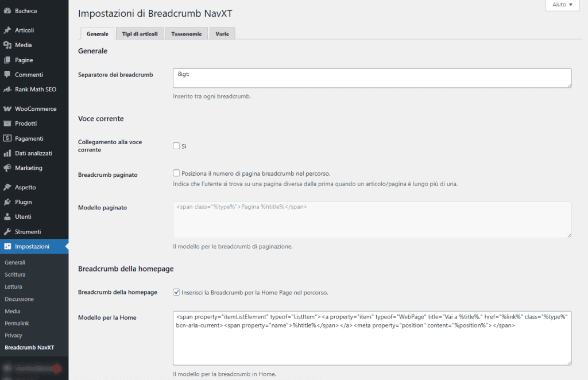This screenshot has height=380, width=588.
Task: Disable the homepage breadcrumb checkbox
Action: click(x=176, y=292)
